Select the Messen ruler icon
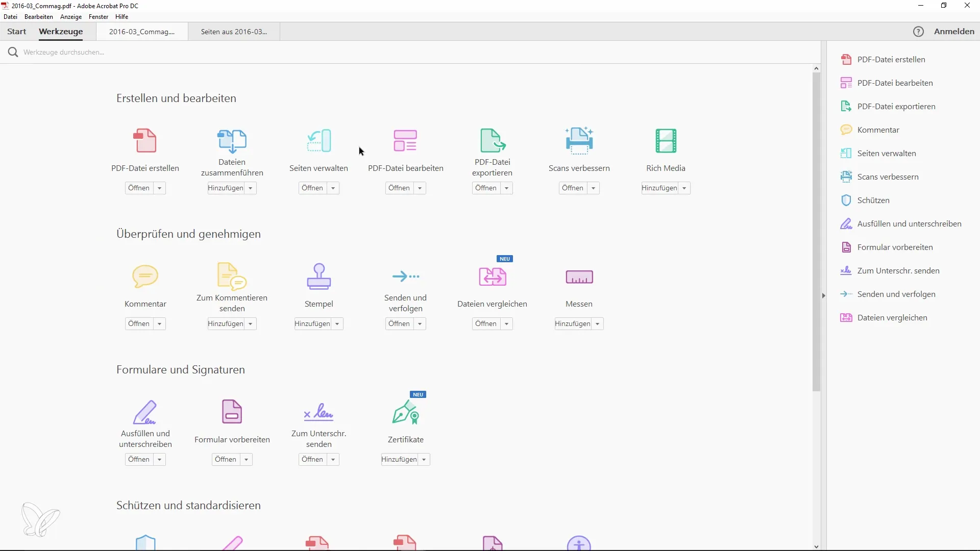The image size is (980, 551). tap(579, 277)
